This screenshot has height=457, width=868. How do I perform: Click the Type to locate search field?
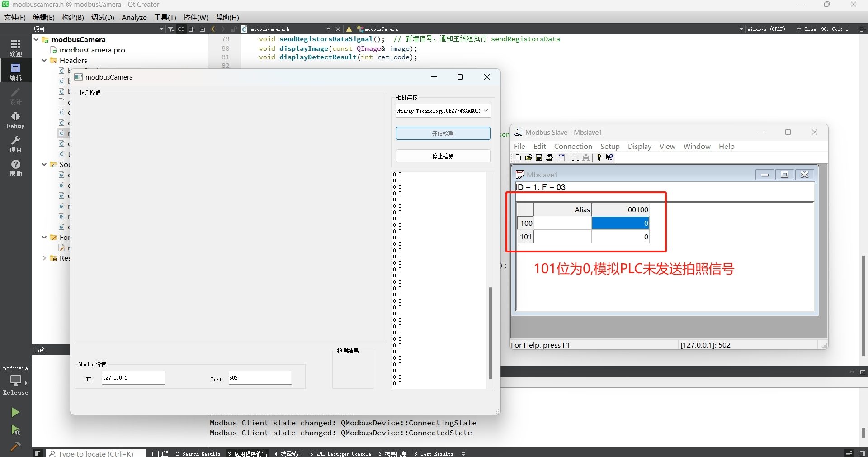point(96,453)
